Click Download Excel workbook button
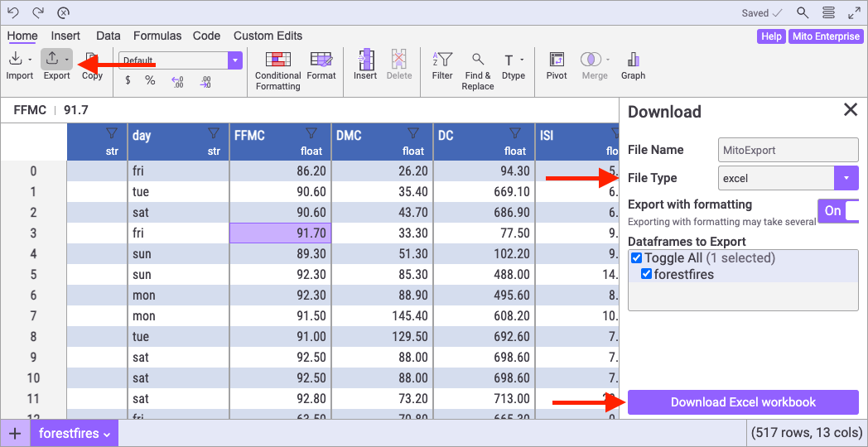 pos(743,402)
